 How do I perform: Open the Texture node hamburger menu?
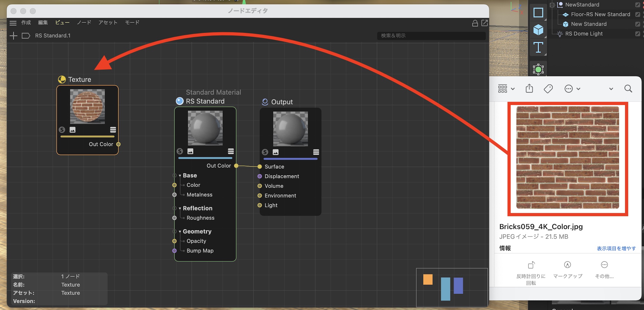[x=113, y=130]
